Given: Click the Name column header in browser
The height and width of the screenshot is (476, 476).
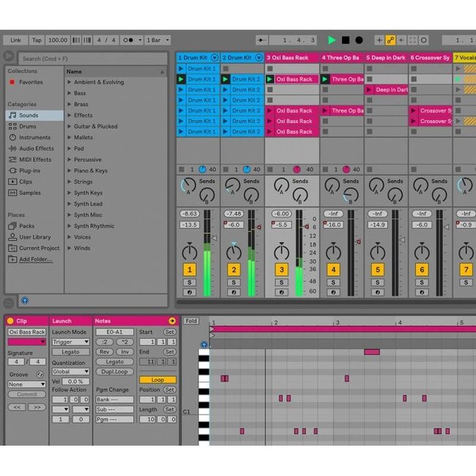Looking at the screenshot, I should [116, 72].
